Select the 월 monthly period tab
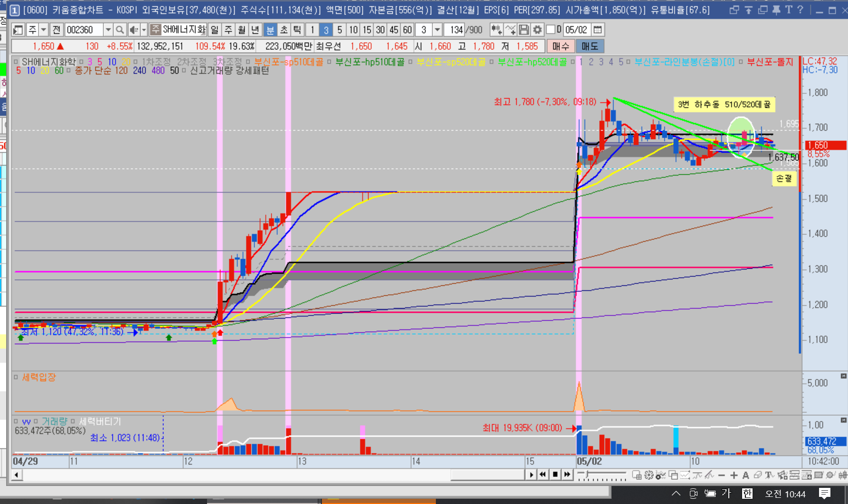The height and width of the screenshot is (504, 848). 242,30
